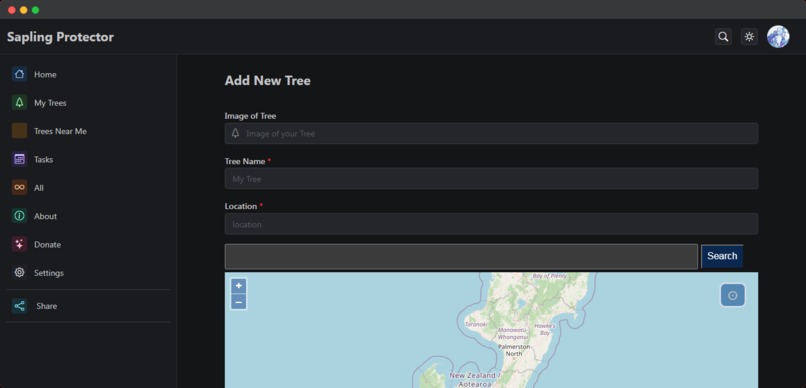The height and width of the screenshot is (388, 806).
Task: Click the Home house icon
Action: pos(19,74)
